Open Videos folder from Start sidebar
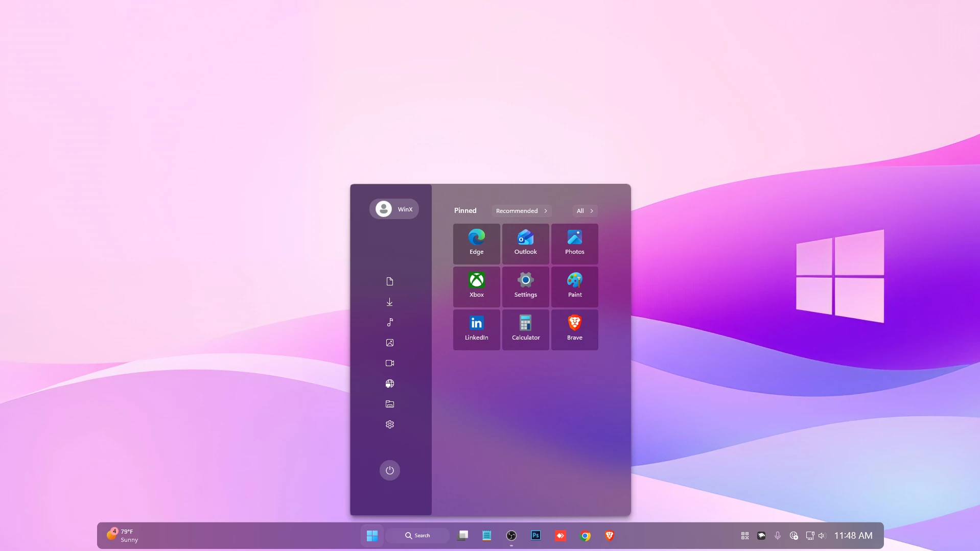980x551 pixels. tap(390, 363)
